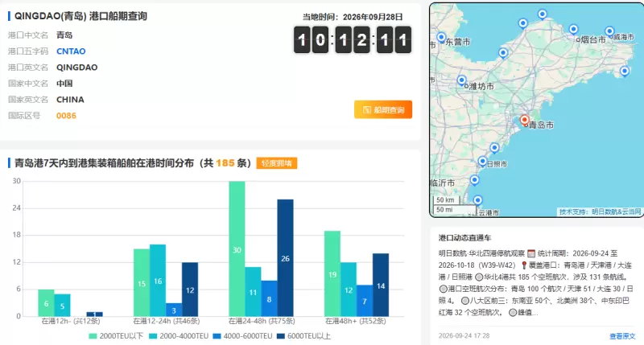Click the Chinese port name 青岛 value
Viewport: 644px width, 345px height.
click(64, 35)
